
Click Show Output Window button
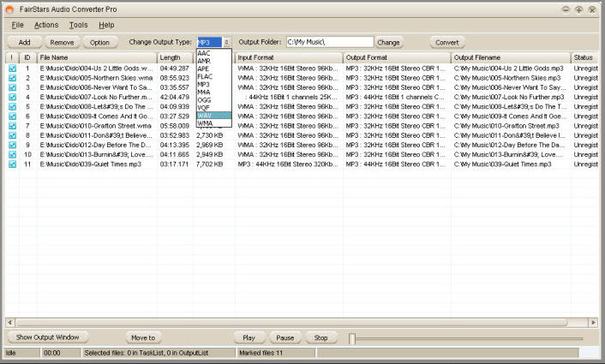click(x=47, y=337)
